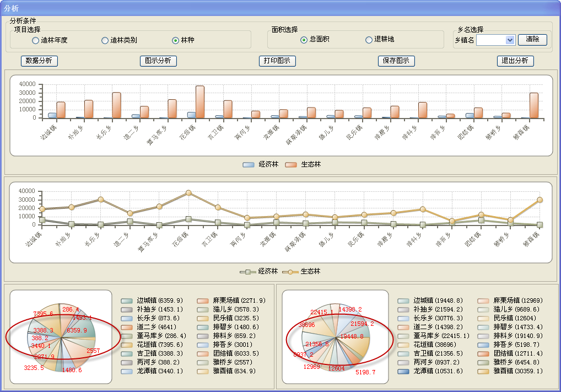Click the 5198.7 label on right pie
Image resolution: width=561 pixels, height=392 pixels.
pyautogui.click(x=365, y=372)
